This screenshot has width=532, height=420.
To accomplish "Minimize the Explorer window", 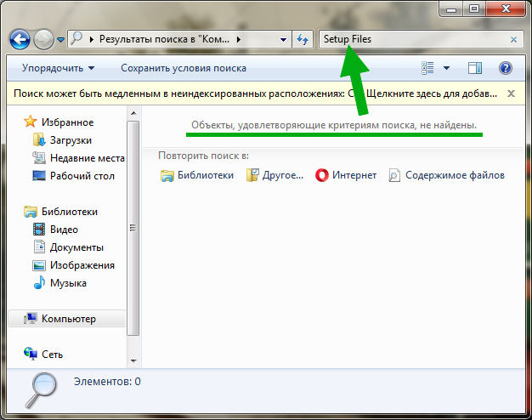I will pos(451,9).
